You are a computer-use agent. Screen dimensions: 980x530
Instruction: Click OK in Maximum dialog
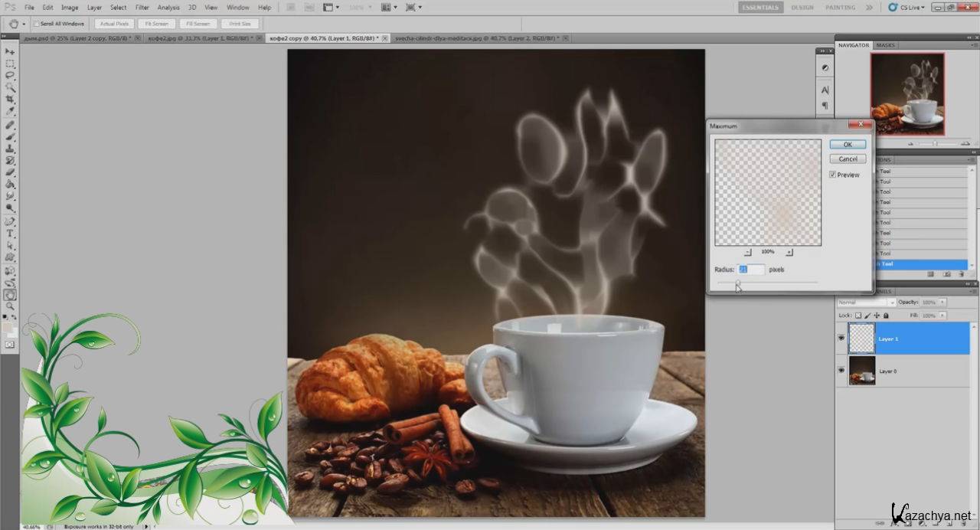[848, 144]
